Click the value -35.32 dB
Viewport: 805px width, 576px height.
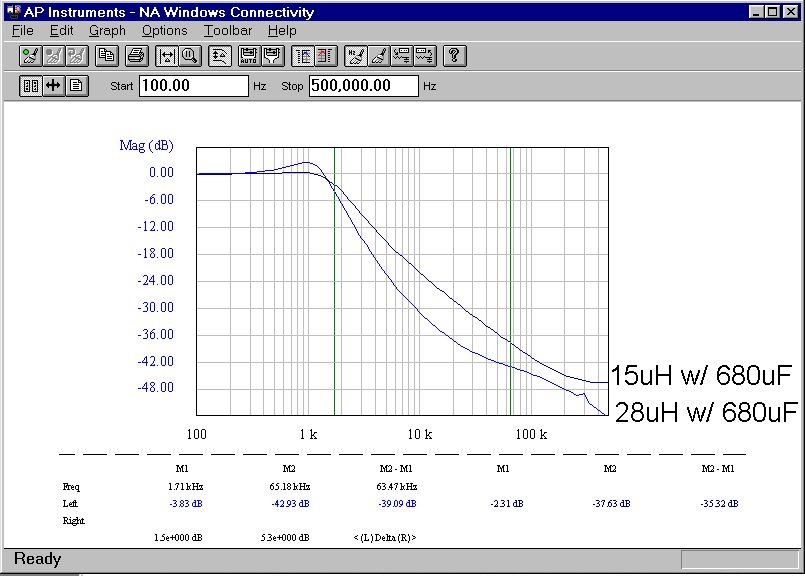[719, 504]
